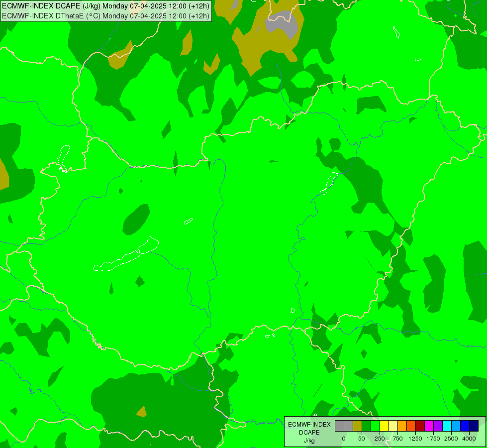Viewport: 487px width, 448px height.
Task: Click the dark red legend swatch after 1250
Action: (420, 426)
